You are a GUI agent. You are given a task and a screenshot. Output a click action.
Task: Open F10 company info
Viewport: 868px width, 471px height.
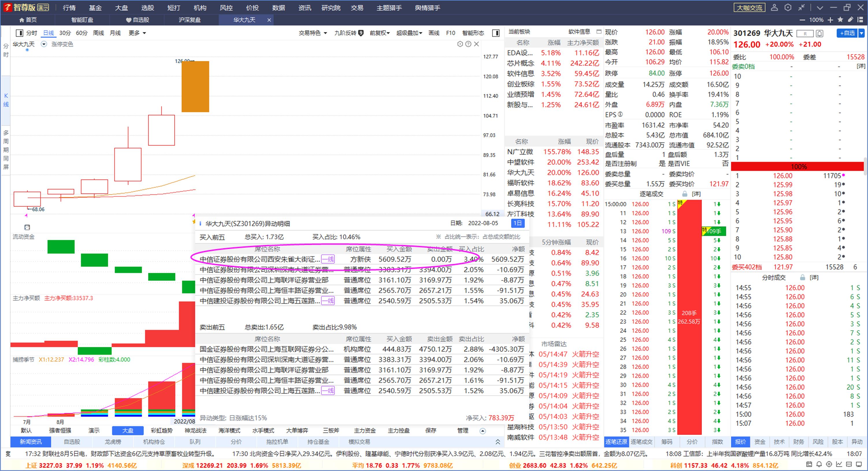pyautogui.click(x=450, y=33)
